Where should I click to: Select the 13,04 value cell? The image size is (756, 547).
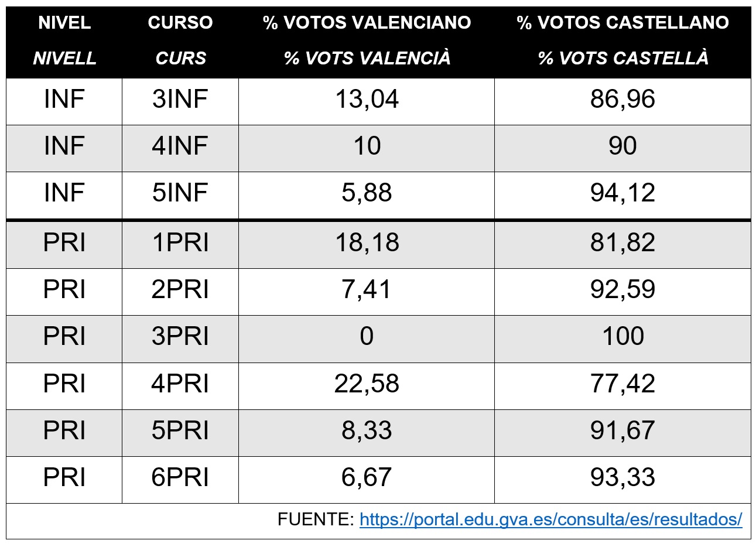click(367, 99)
